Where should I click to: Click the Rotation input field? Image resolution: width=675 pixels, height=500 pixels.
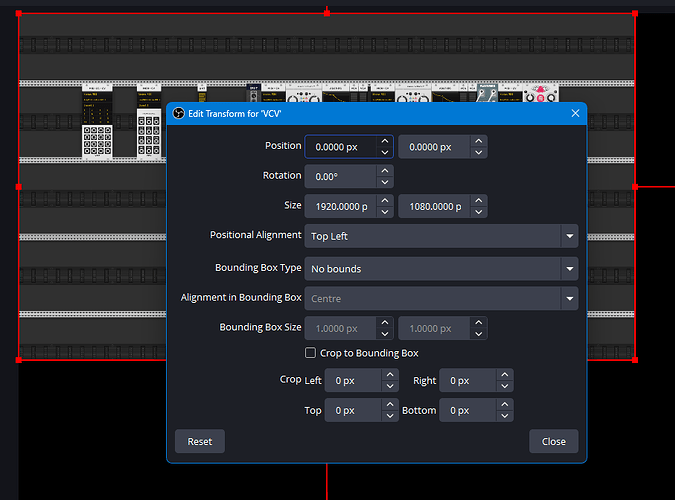340,177
